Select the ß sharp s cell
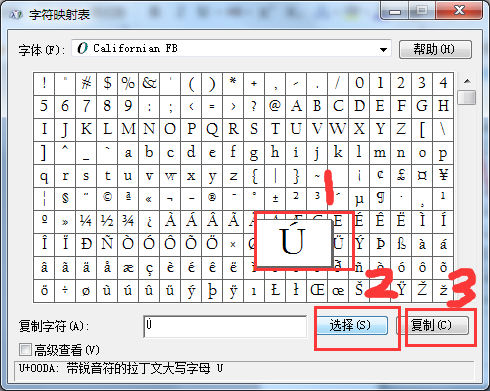The height and width of the screenshot is (391, 490). click(401, 244)
